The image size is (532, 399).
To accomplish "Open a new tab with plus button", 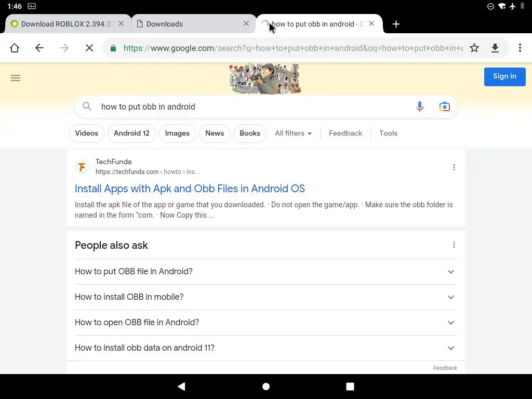I will coord(396,24).
